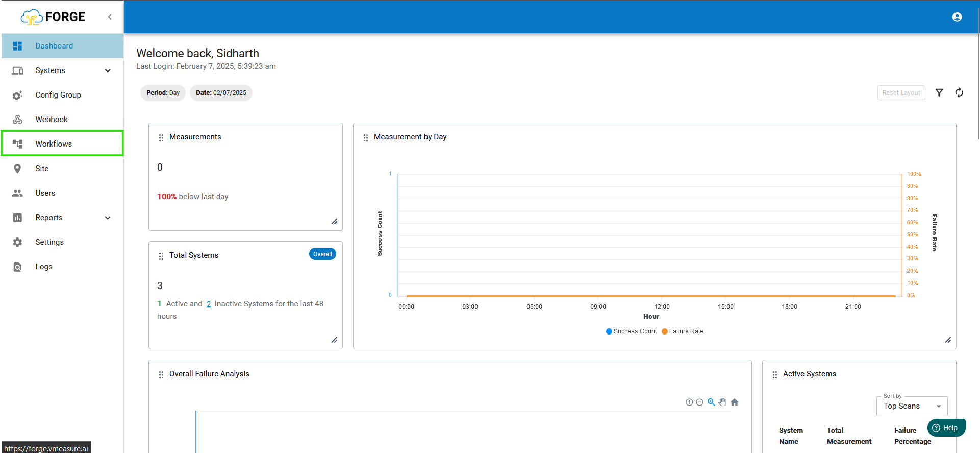Open Logs menu item

62,267
